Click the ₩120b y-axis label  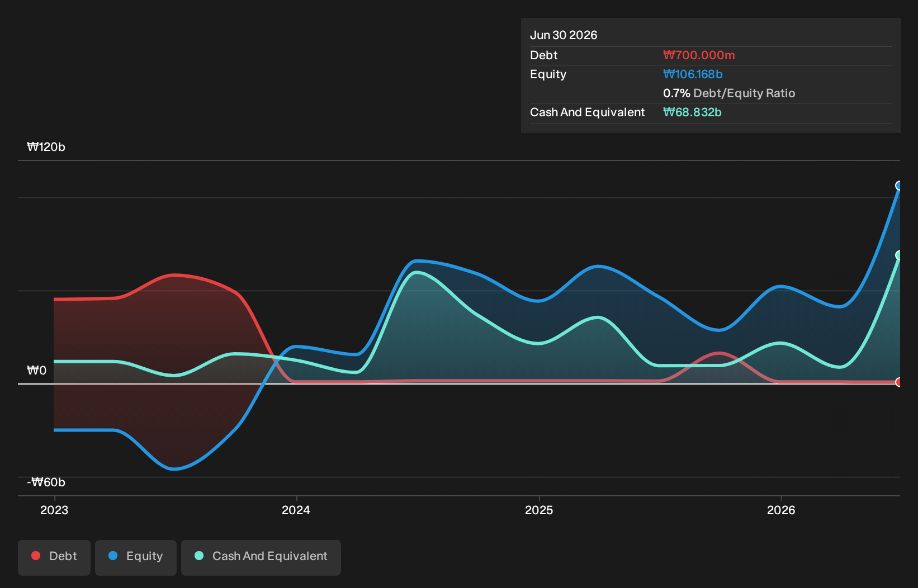(46, 147)
